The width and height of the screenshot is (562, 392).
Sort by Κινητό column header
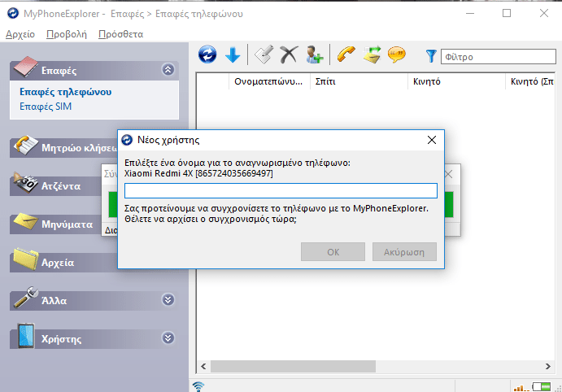456,81
